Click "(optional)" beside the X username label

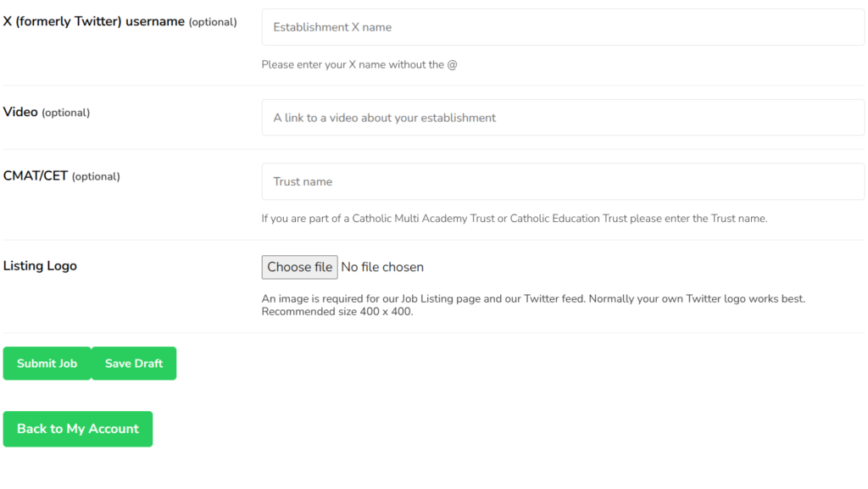[213, 22]
